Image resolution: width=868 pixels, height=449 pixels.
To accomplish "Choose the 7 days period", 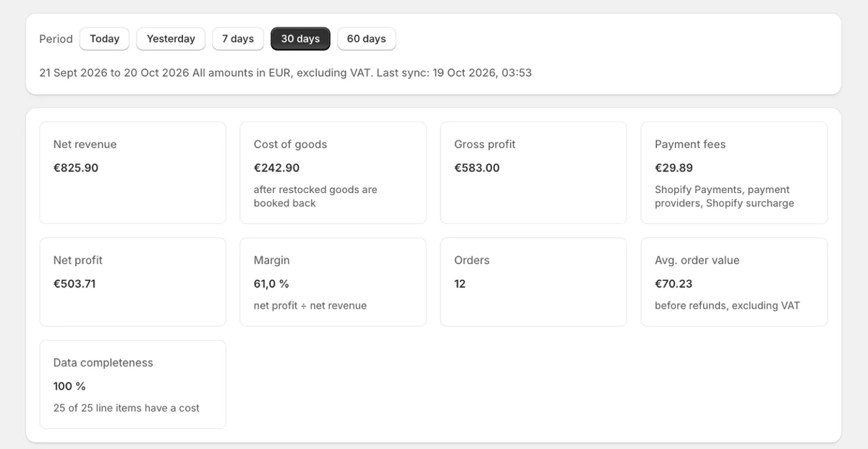I will (x=238, y=39).
